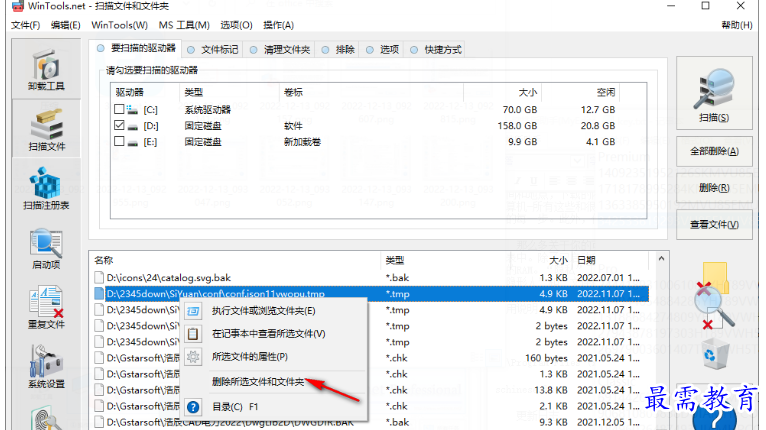Sort results by 名称 column header
This screenshot has height=430, width=766.
click(235, 260)
